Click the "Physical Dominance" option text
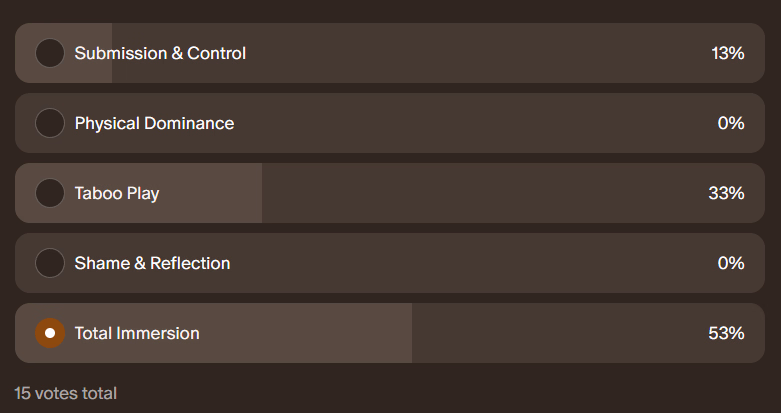Viewport: 781px width, 413px height. coord(154,123)
